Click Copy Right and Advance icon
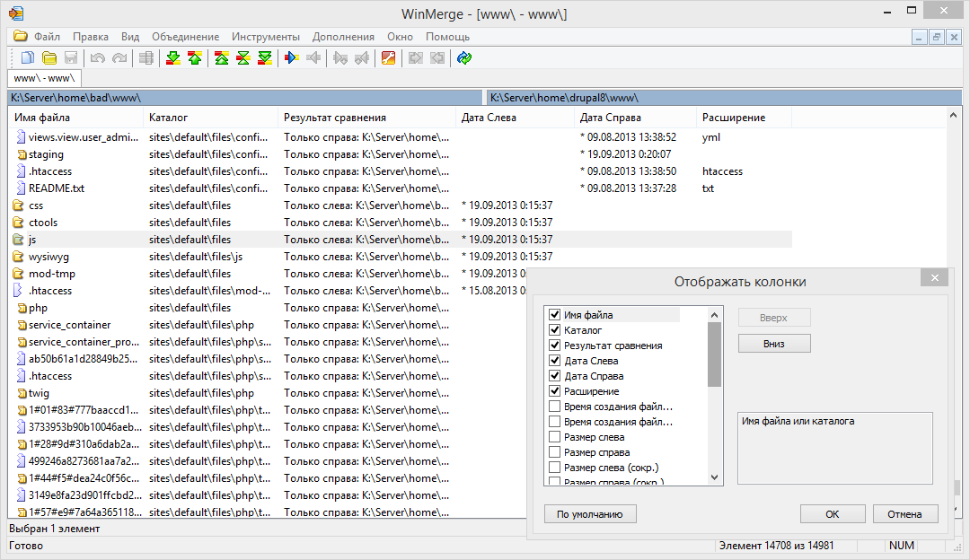Image resolution: width=970 pixels, height=560 pixels. click(x=340, y=58)
